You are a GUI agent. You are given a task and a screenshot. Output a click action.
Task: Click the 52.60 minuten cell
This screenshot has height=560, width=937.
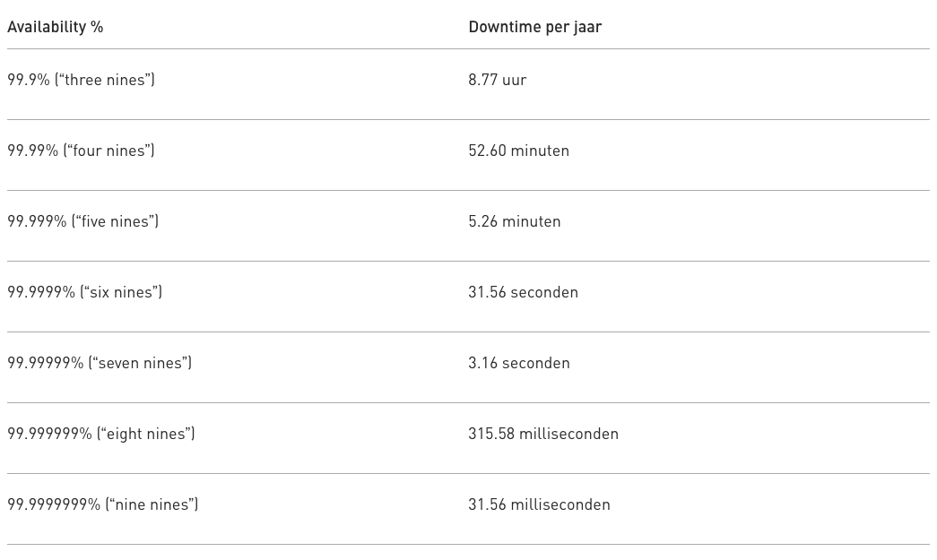coord(518,151)
